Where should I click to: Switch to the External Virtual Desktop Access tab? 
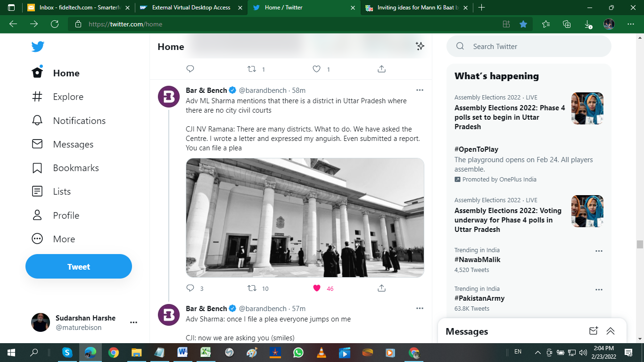coord(191,8)
